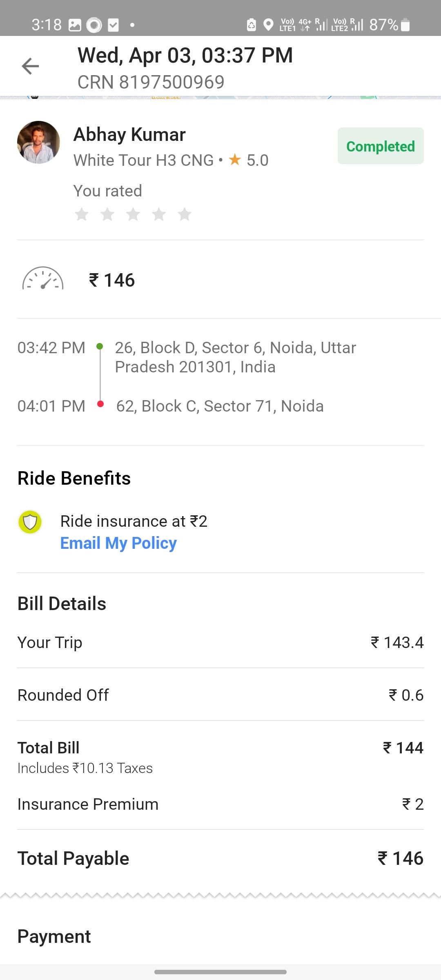441x980 pixels.
Task: Rate the ride three stars
Action: tap(133, 214)
